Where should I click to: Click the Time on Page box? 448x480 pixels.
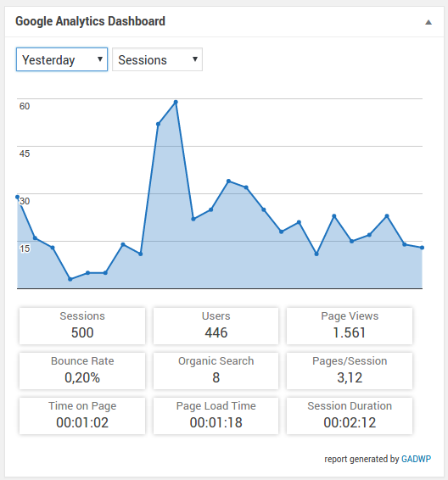pos(82,416)
